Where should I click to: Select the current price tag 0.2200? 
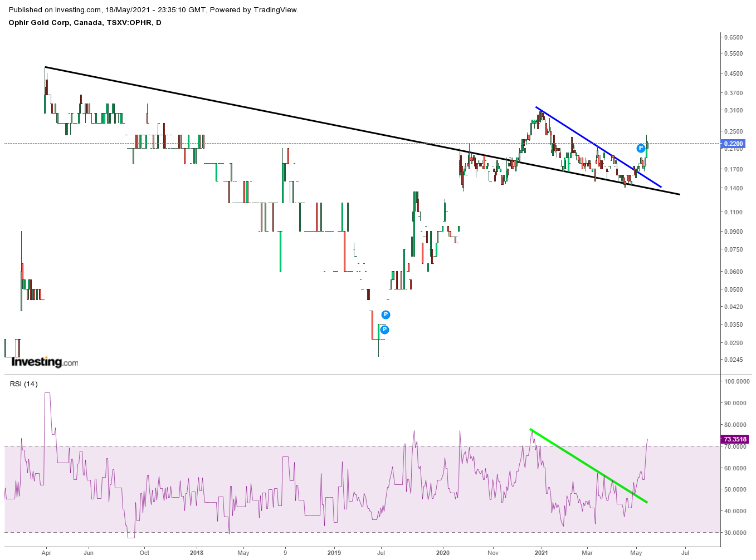tap(733, 144)
